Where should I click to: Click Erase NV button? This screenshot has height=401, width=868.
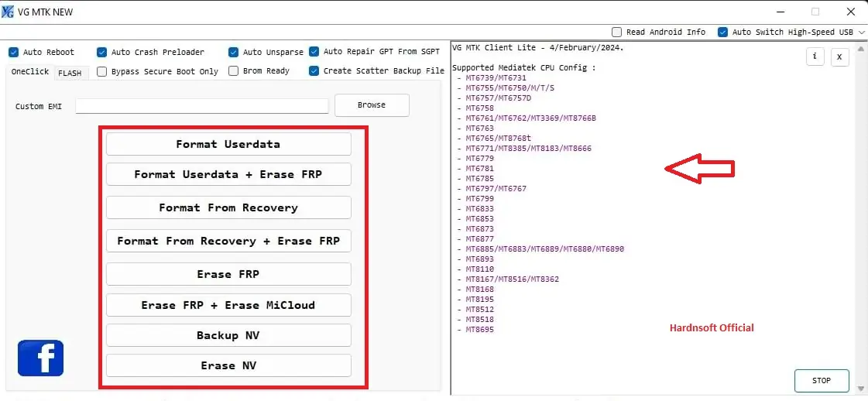coord(228,365)
